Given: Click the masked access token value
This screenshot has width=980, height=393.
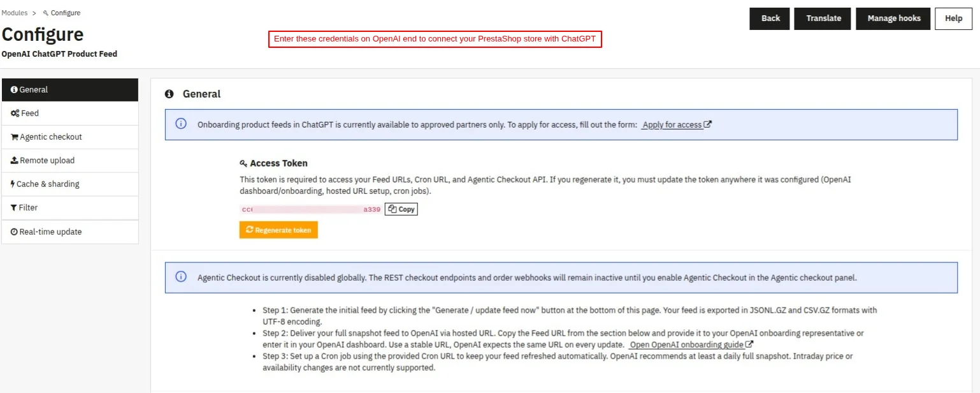Looking at the screenshot, I should point(311,209).
